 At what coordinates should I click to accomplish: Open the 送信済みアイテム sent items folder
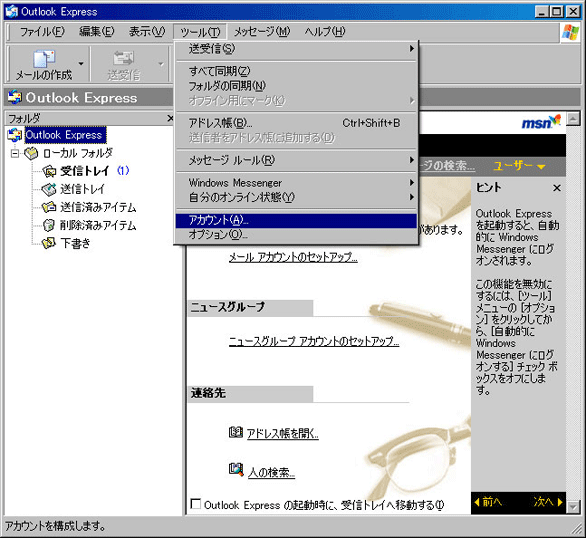pyautogui.click(x=89, y=207)
